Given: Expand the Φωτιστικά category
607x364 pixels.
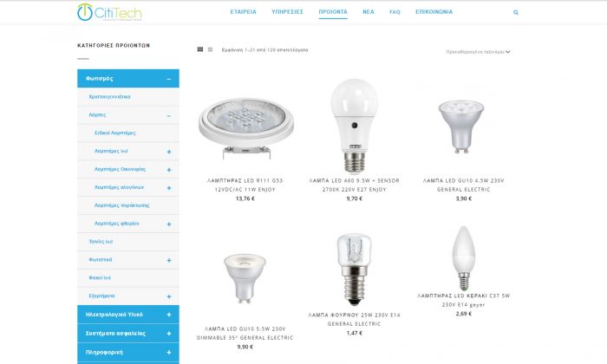Looking at the screenshot, I should (x=169, y=260).
